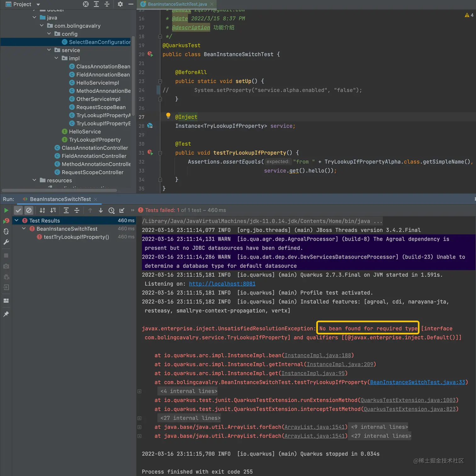Toggle Show Ignored tests button
The height and width of the screenshot is (476, 476).
click(x=29, y=210)
